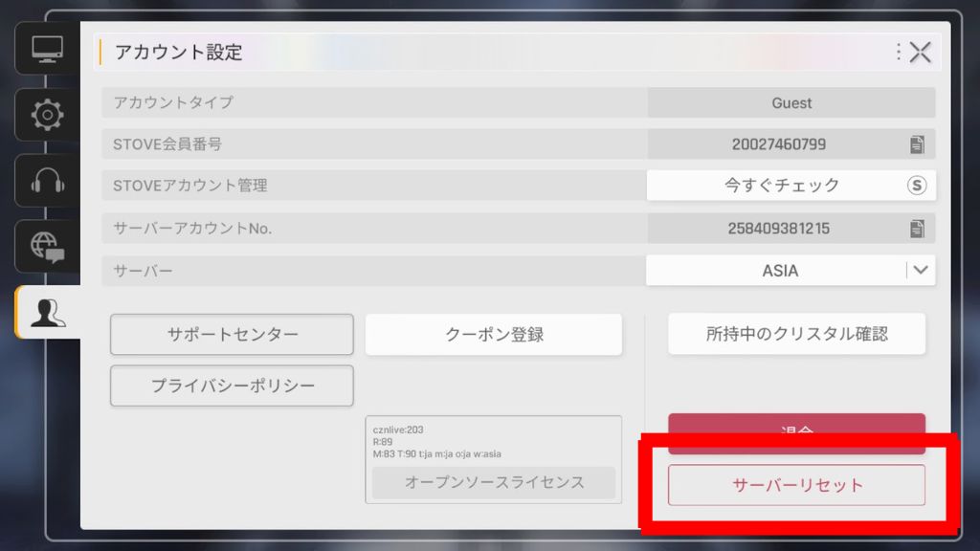Click the クーポン登録 button
Screen dimensions: 980x551
pyautogui.click(x=494, y=335)
